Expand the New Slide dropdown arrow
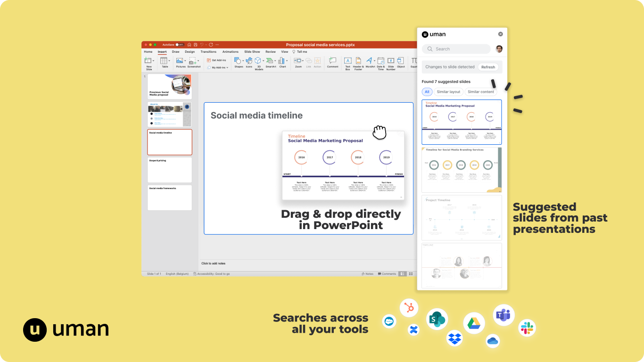 tap(153, 60)
